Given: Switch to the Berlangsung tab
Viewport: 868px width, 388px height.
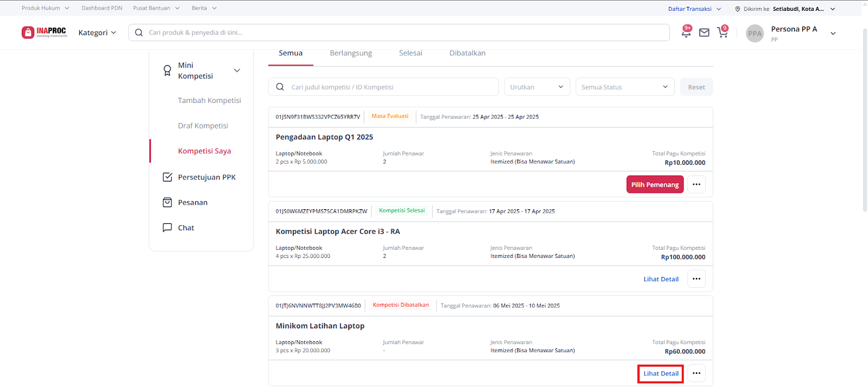Looking at the screenshot, I should tap(351, 53).
